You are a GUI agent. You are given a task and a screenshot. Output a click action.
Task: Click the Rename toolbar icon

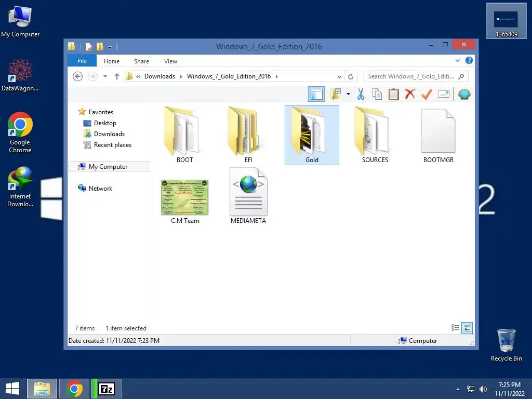444,94
